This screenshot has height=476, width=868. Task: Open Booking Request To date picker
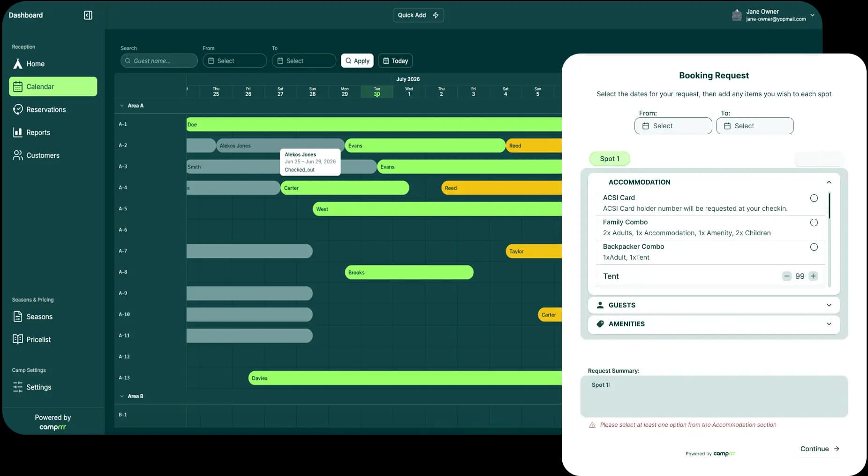pyautogui.click(x=755, y=126)
